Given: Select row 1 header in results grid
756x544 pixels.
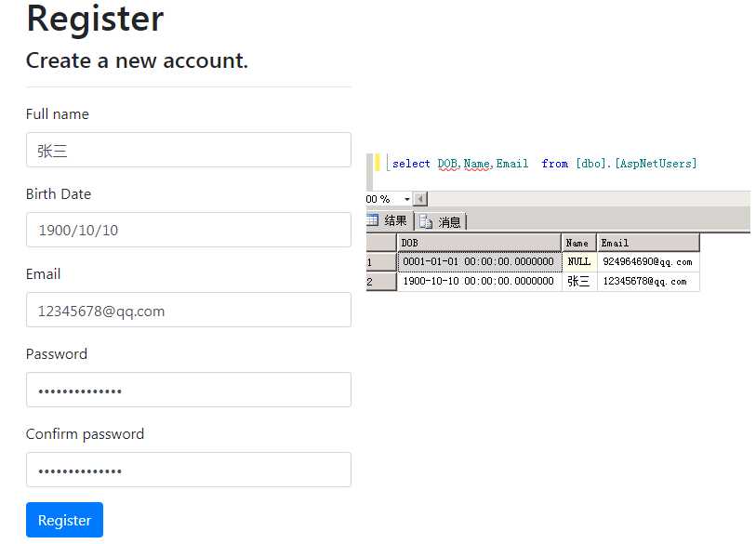Looking at the screenshot, I should [381, 262].
